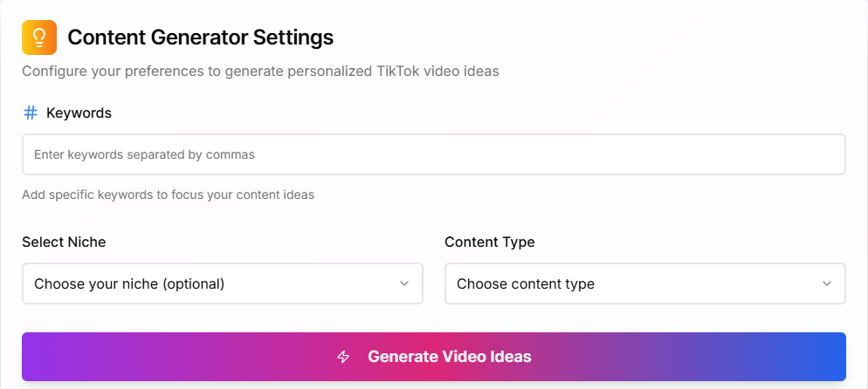Screen dimensions: 868x389
Task: Click the 'Generate Video Ideas' button text
Action: pyautogui.click(x=449, y=357)
